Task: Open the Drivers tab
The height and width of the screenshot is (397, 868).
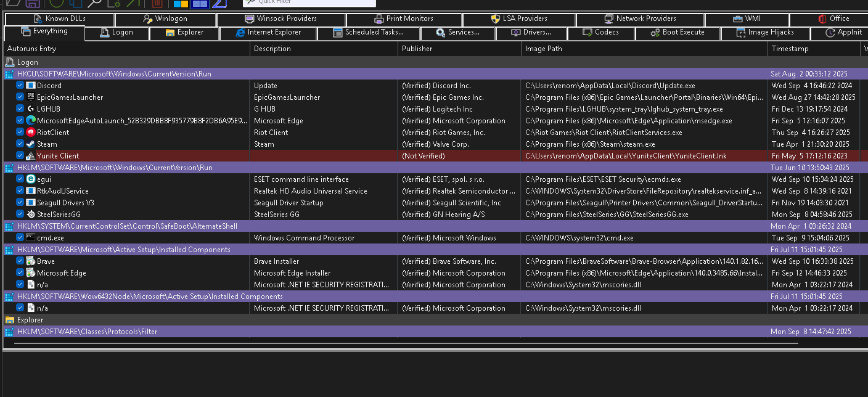Action: click(x=530, y=33)
